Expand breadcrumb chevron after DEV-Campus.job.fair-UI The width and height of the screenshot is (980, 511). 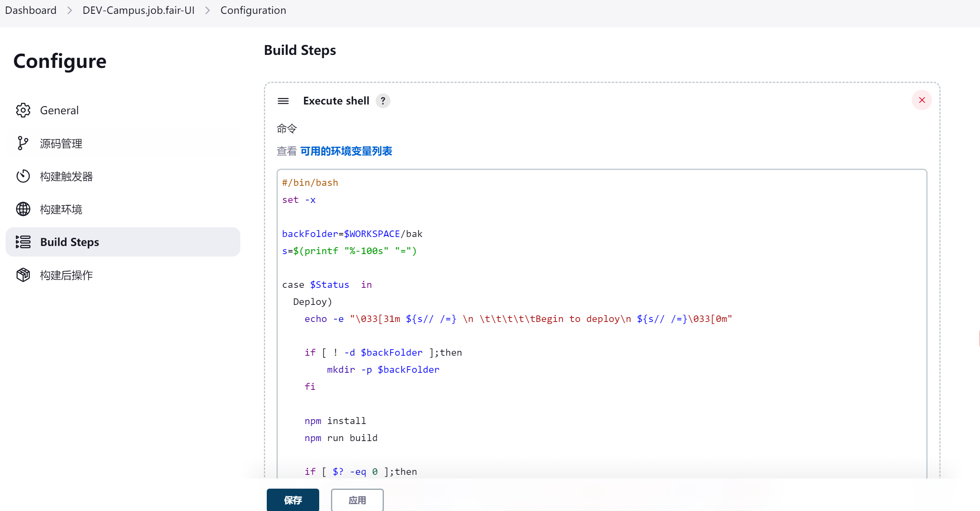pyautogui.click(x=207, y=11)
